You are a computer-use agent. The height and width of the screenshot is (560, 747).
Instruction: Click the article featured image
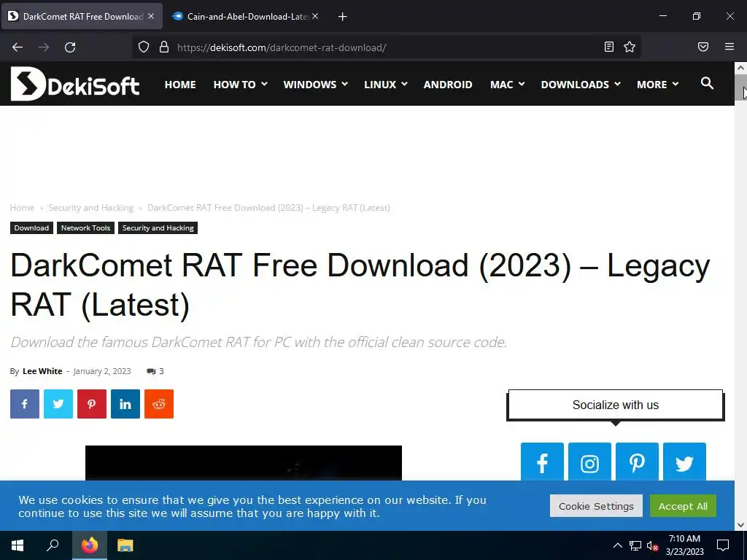tap(244, 463)
